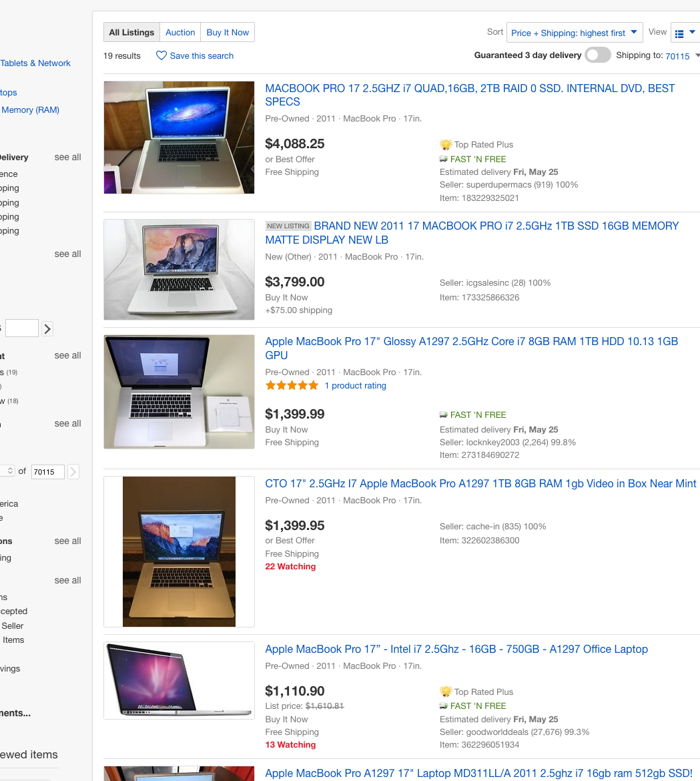Toggle Guaranteed 3 day delivery switch
Image resolution: width=700 pixels, height=781 pixels.
click(597, 55)
